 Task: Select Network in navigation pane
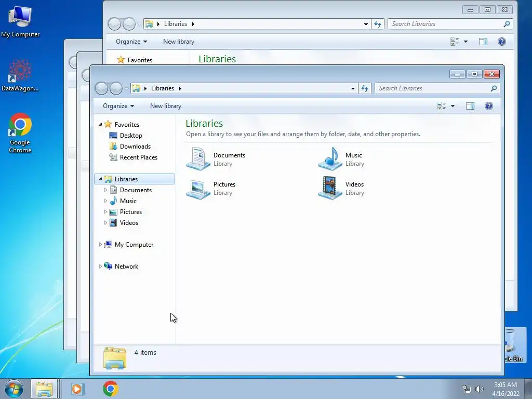pyautogui.click(x=126, y=266)
